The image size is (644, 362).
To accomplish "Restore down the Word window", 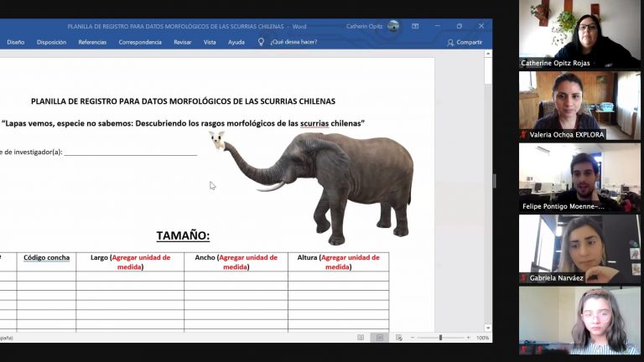I will tap(460, 26).
